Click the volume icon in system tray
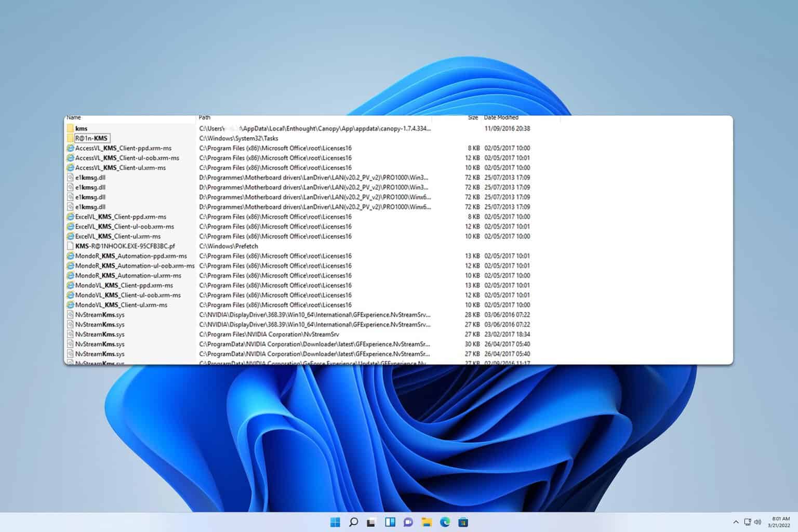Screen dimensions: 798x532 757,522
